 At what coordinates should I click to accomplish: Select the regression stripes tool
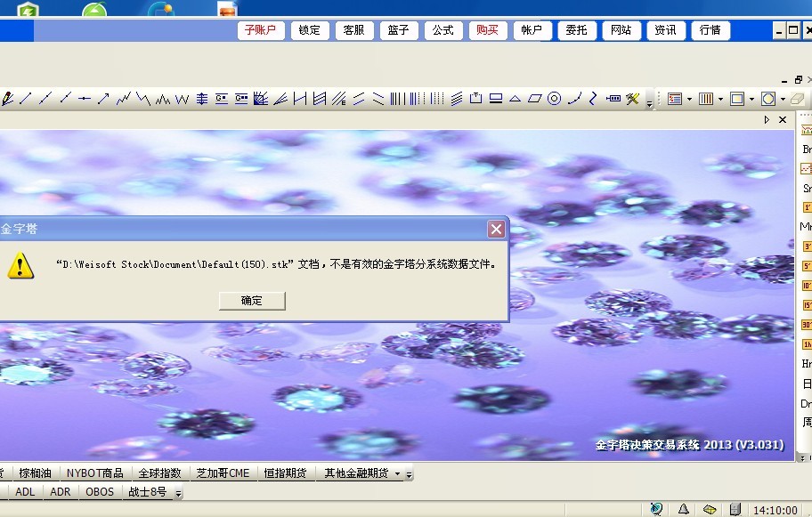(457, 99)
